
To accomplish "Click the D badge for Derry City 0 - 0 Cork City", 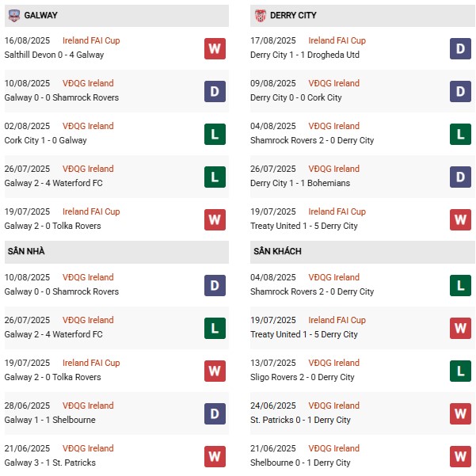I will point(461,91).
